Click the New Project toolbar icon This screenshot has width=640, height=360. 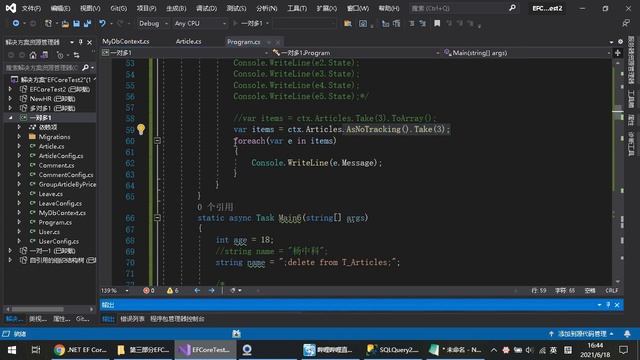point(48,24)
